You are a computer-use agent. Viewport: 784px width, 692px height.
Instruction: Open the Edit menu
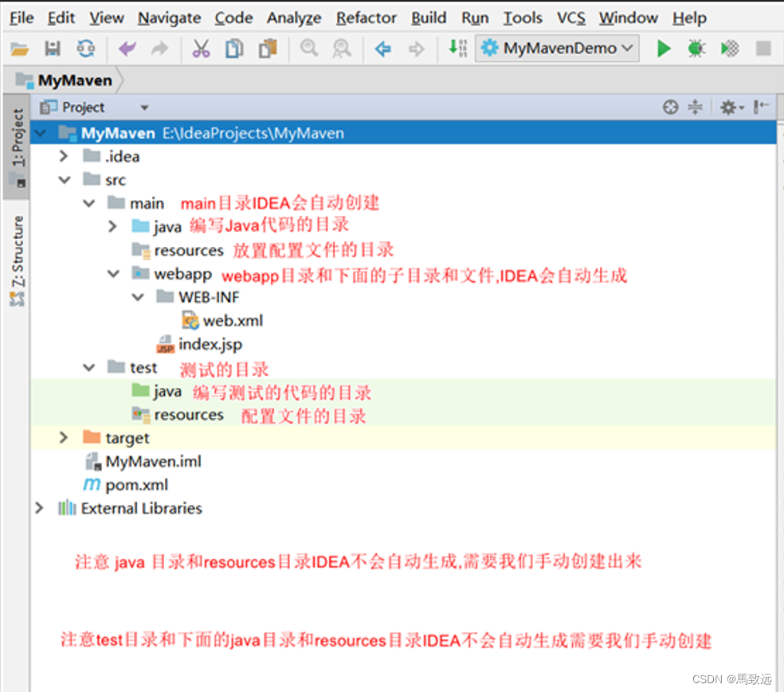click(x=61, y=18)
